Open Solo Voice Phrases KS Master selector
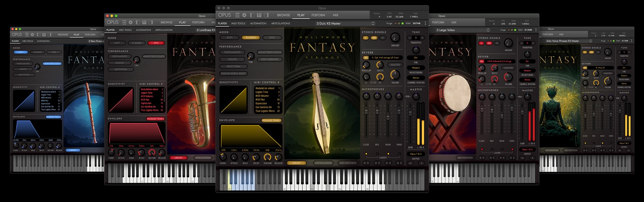Viewport: 644px width, 202px height. [569, 41]
